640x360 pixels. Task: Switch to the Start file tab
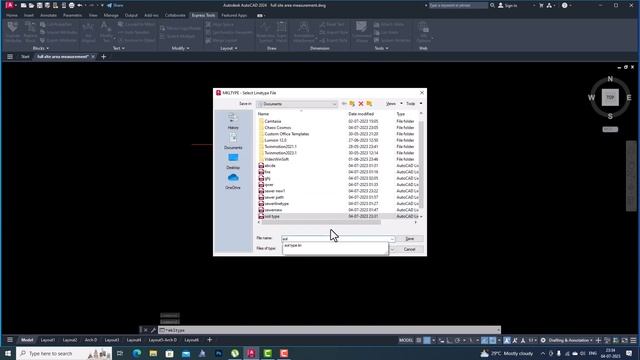(x=25, y=57)
